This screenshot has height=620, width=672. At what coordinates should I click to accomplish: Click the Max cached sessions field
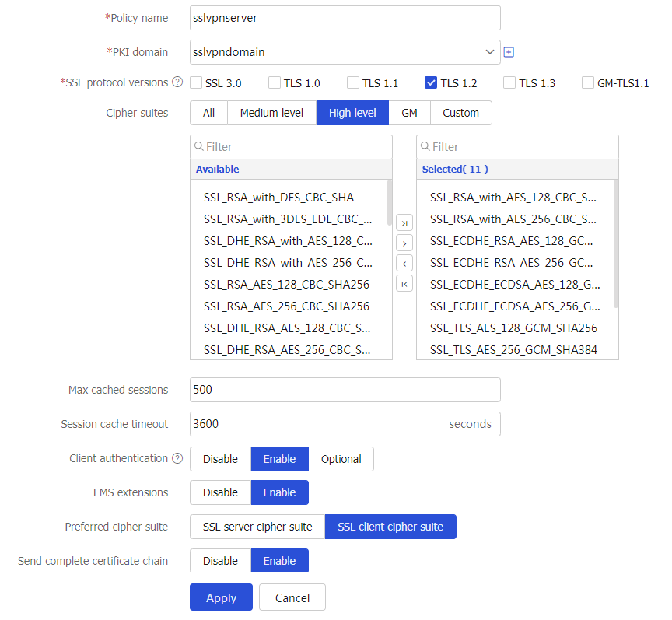[x=345, y=390]
